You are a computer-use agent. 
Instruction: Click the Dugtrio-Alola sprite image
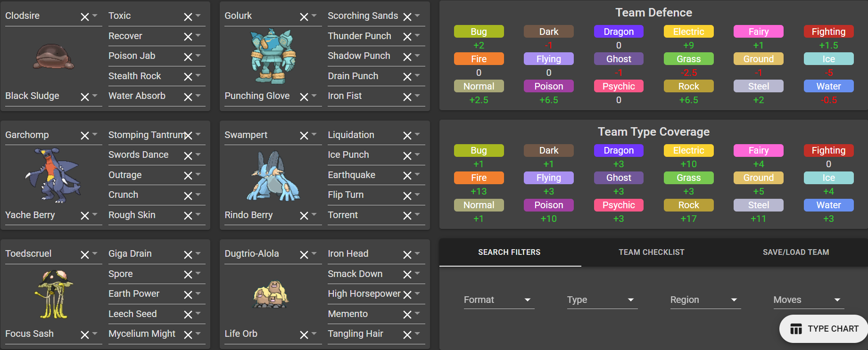tap(271, 294)
